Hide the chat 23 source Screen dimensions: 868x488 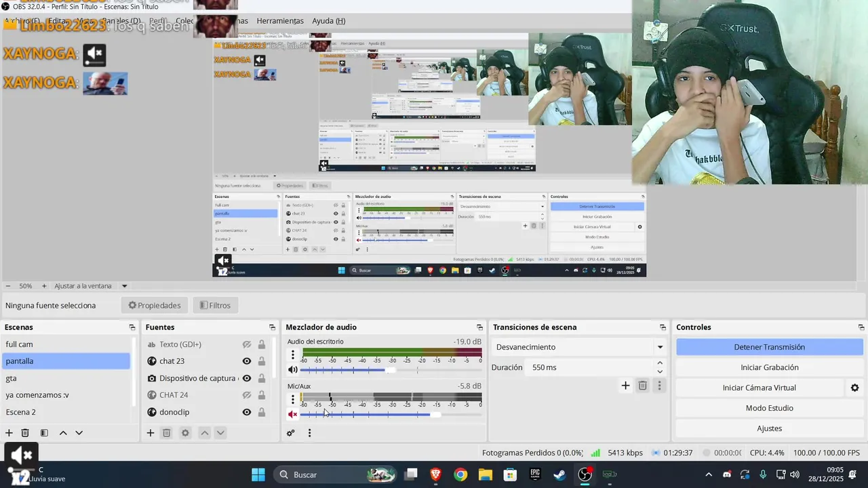247,361
